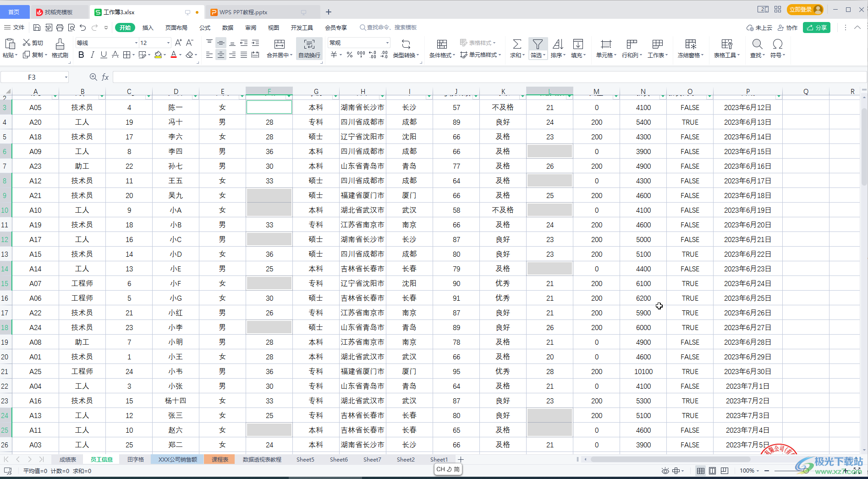Screen dimensions: 868x479
Task: Toggle Underline formatting
Action: [104, 55]
